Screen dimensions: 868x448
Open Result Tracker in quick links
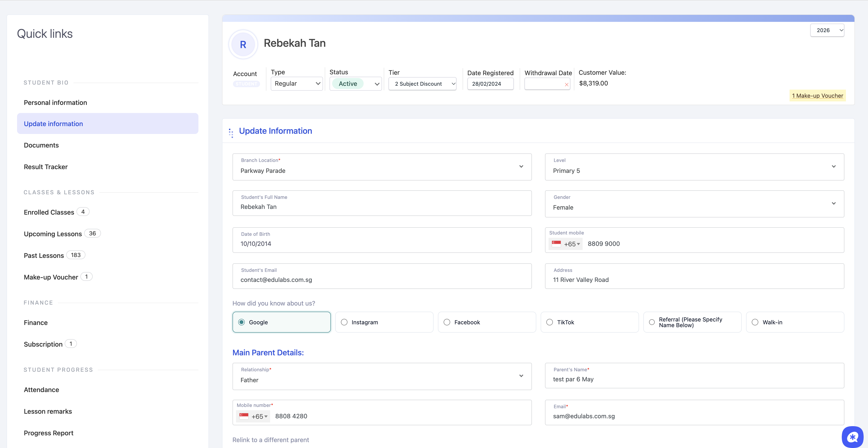pyautogui.click(x=45, y=167)
